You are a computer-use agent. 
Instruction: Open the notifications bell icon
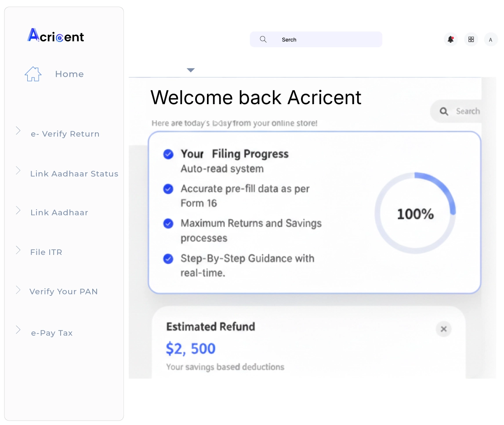[450, 40]
